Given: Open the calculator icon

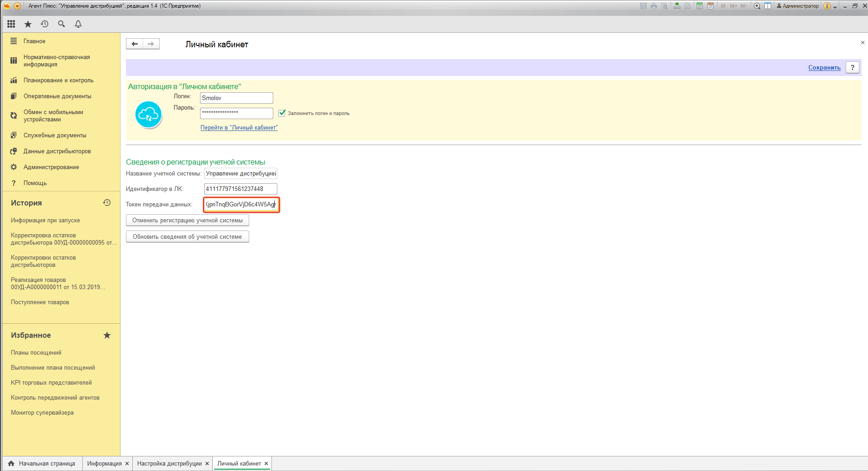Looking at the screenshot, I should coord(699,6).
